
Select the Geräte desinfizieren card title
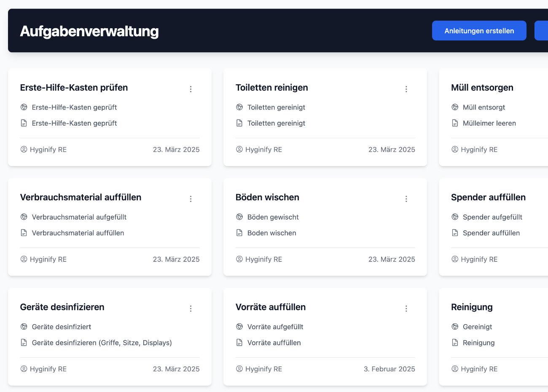pos(62,307)
